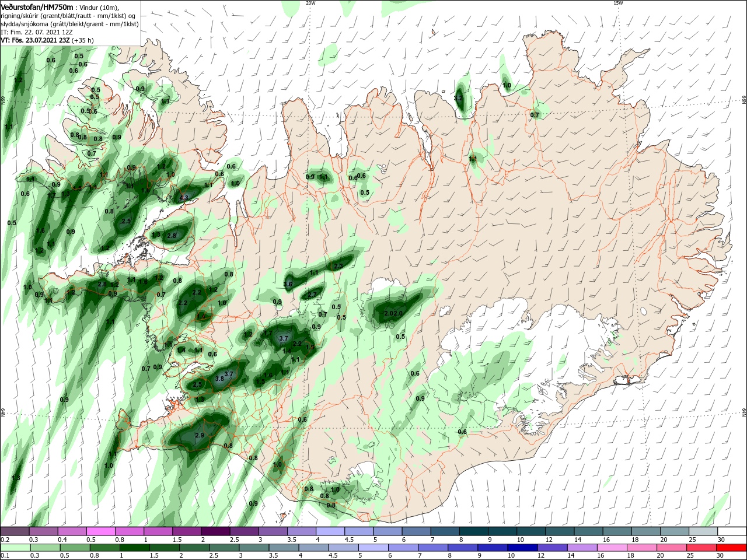
Task: Click the "IT: Fim. 22. 07. 2021 12Z" line
Action: click(36, 32)
